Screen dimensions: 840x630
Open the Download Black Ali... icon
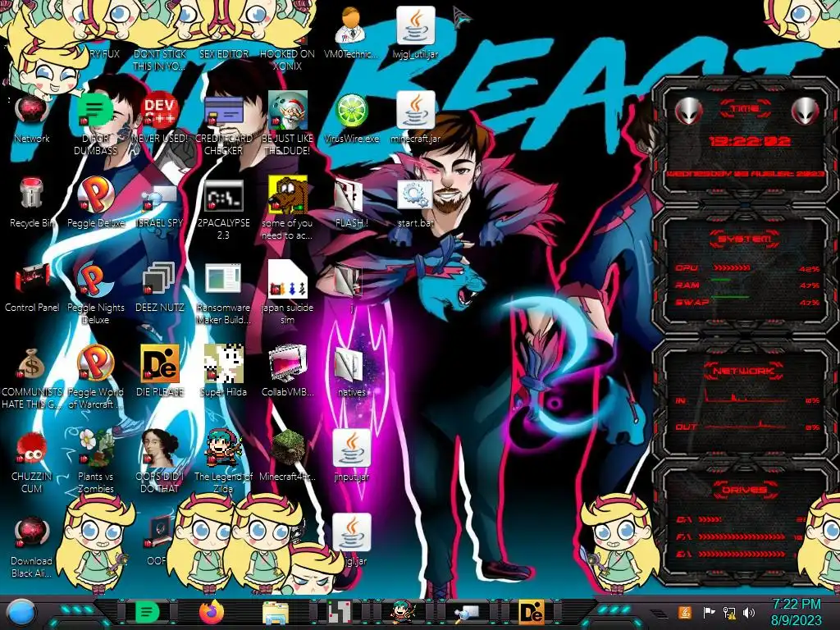[x=32, y=532]
